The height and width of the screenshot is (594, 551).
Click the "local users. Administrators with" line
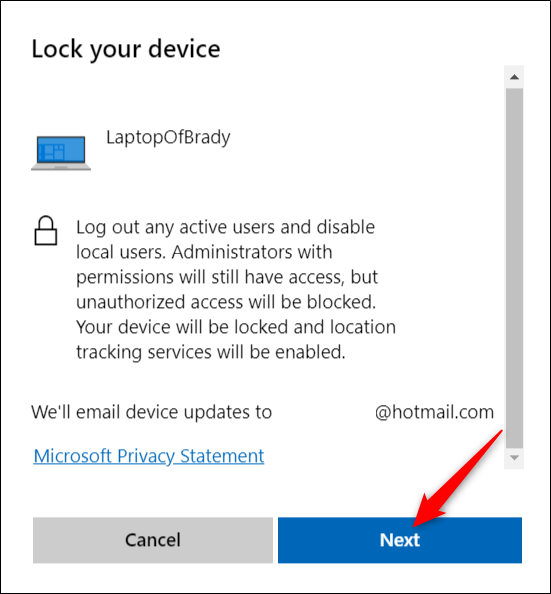point(204,252)
